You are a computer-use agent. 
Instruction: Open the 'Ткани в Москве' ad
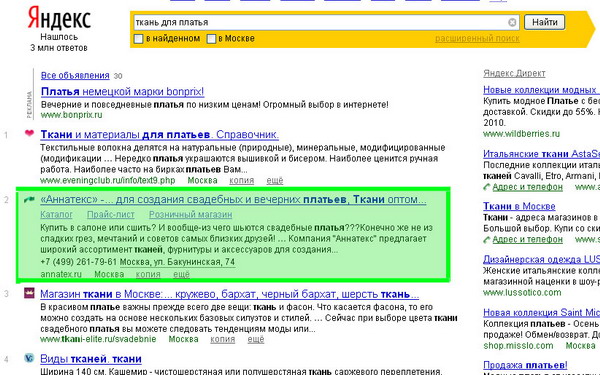coord(519,206)
